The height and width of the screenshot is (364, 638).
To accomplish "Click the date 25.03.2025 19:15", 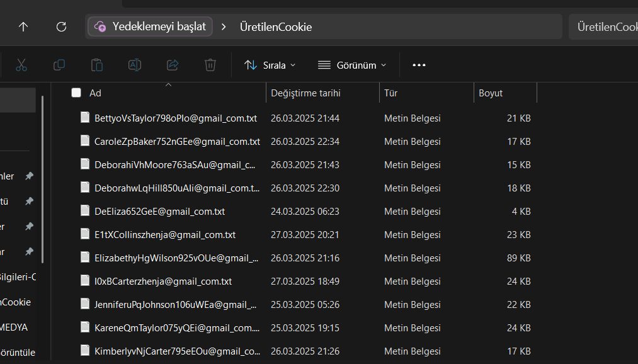I will coord(305,328).
